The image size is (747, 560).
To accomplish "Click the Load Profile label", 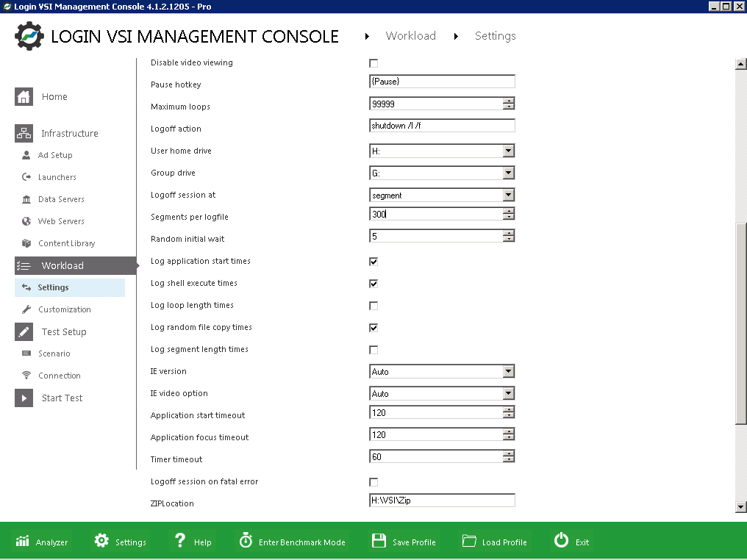I will [504, 542].
